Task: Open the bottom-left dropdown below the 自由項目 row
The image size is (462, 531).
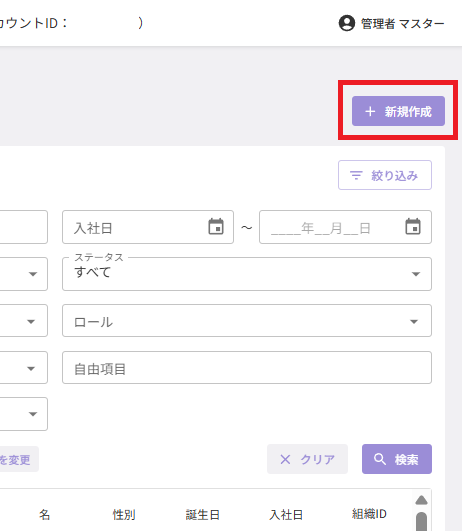Action: 24,414
